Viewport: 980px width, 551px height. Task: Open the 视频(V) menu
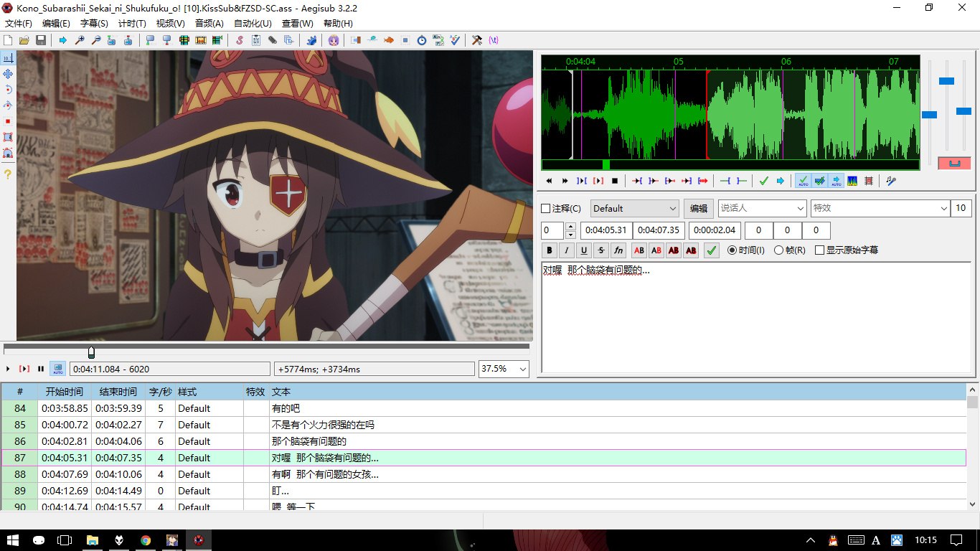coord(171,24)
